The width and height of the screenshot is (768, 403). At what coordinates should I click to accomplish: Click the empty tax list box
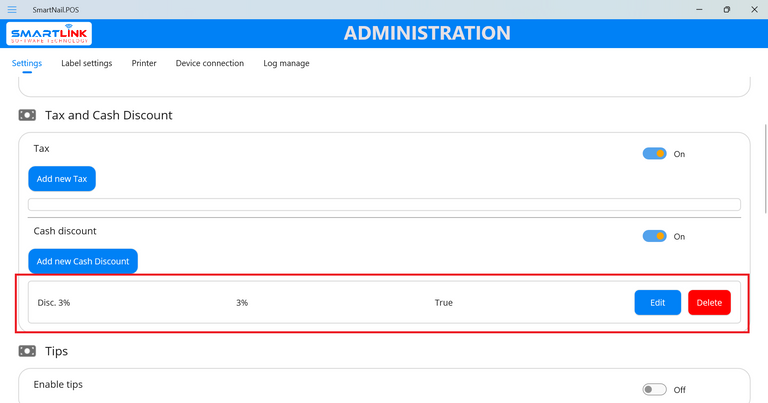pyautogui.click(x=384, y=205)
